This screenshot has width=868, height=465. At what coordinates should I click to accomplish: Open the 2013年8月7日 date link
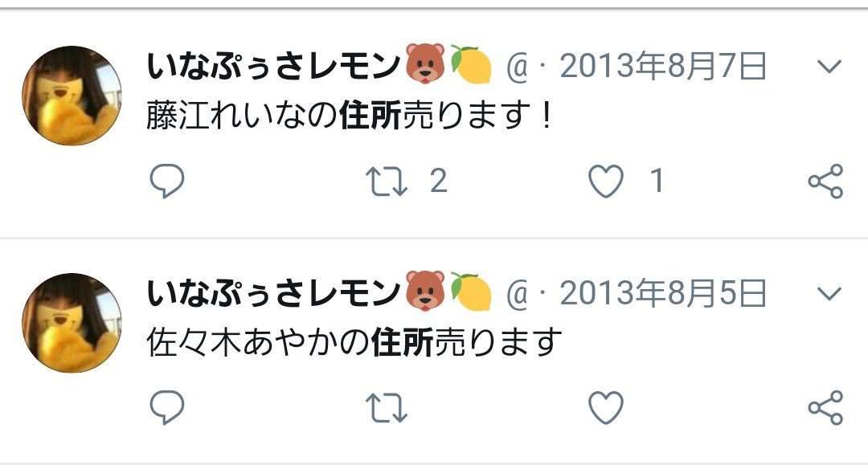[x=663, y=67]
